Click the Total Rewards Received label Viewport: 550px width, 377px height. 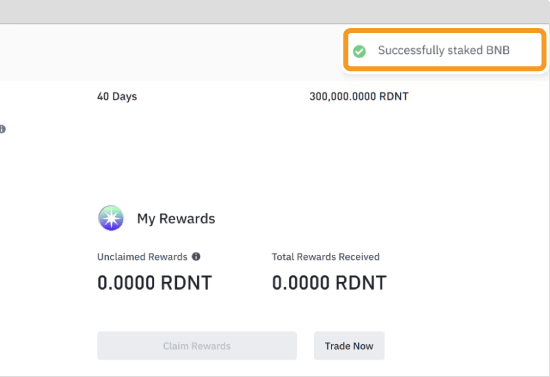tap(326, 257)
